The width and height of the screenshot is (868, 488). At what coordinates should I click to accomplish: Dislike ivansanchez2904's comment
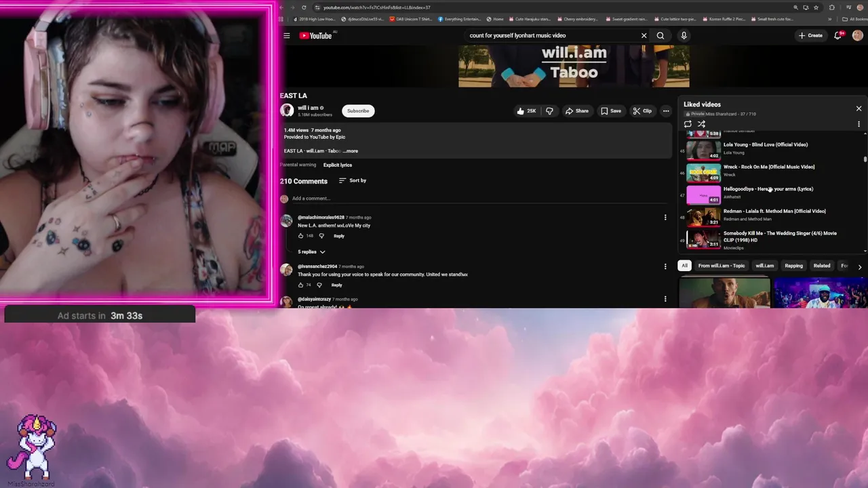[x=319, y=285]
